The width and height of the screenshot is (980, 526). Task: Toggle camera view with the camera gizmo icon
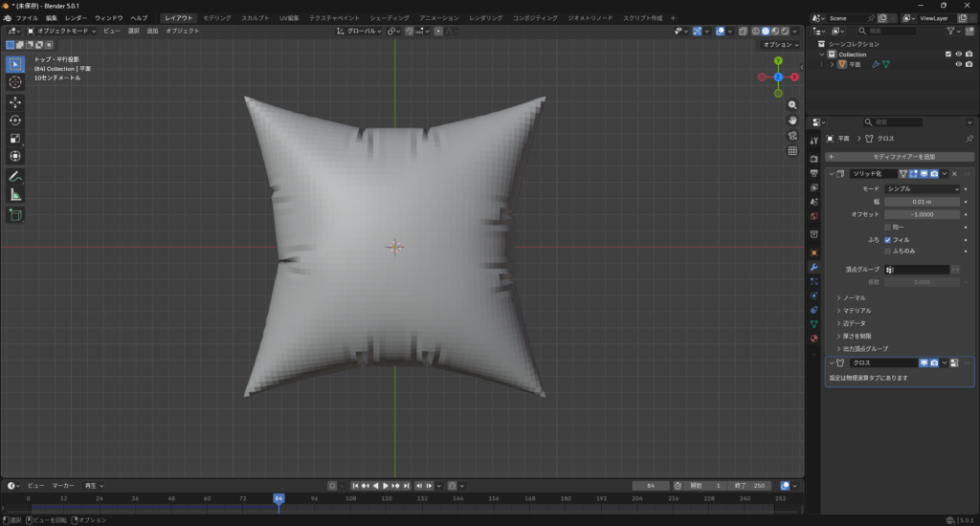(792, 136)
